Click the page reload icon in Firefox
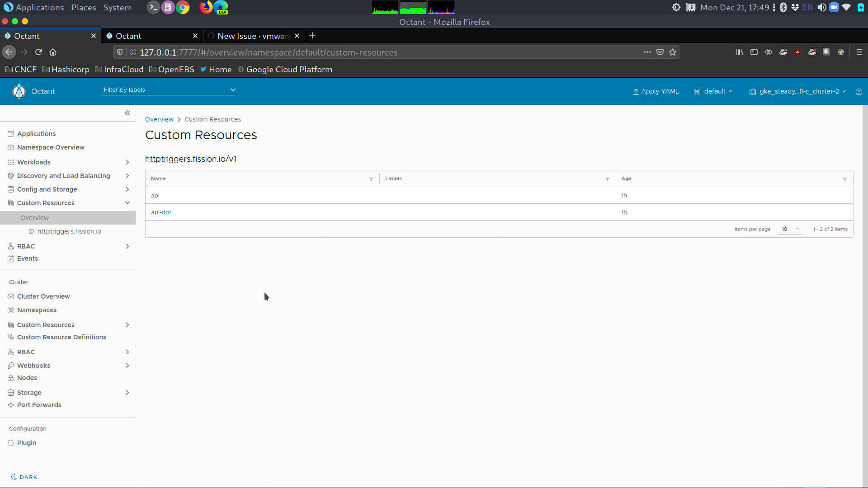868x488 pixels. click(38, 52)
